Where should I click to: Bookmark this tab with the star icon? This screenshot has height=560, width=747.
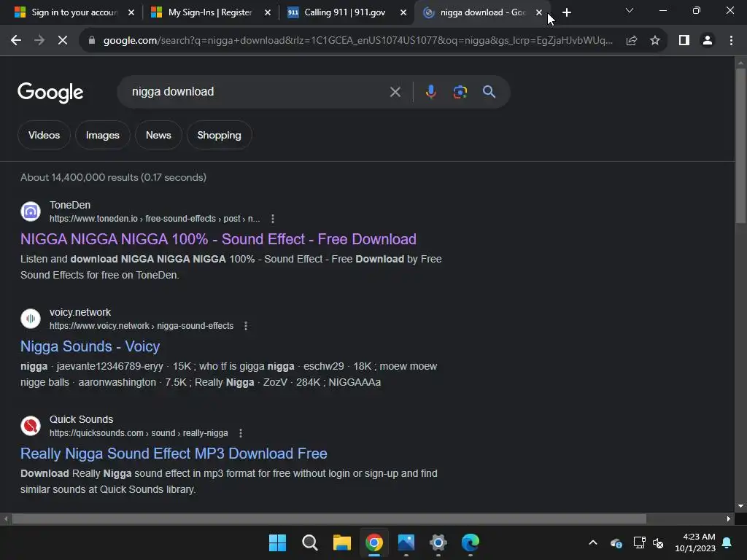pyautogui.click(x=655, y=41)
